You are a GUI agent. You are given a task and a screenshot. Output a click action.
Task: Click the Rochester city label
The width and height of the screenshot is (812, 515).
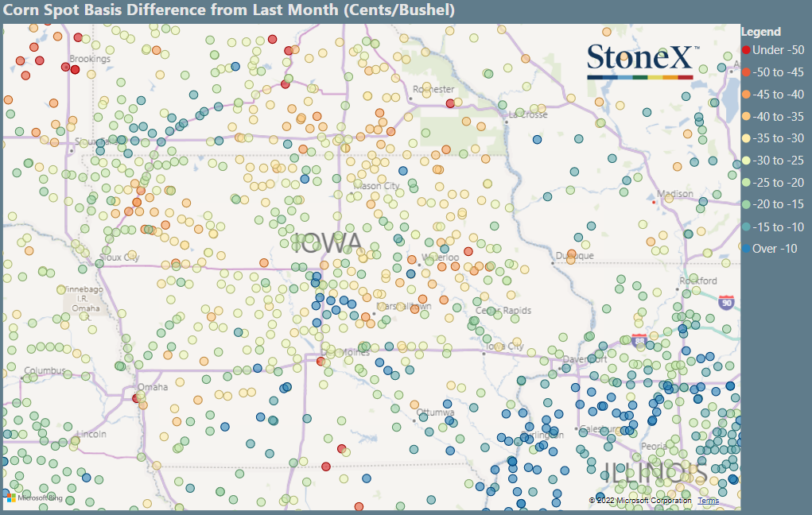pyautogui.click(x=433, y=89)
